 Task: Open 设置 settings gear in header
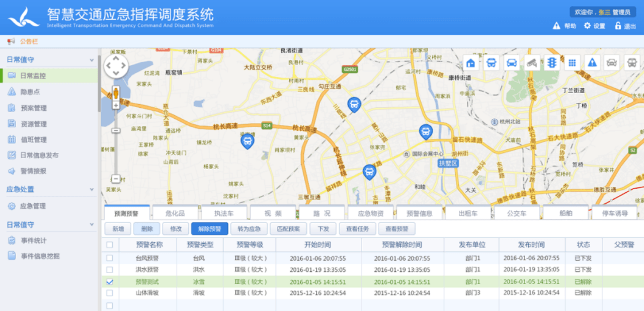(x=594, y=26)
